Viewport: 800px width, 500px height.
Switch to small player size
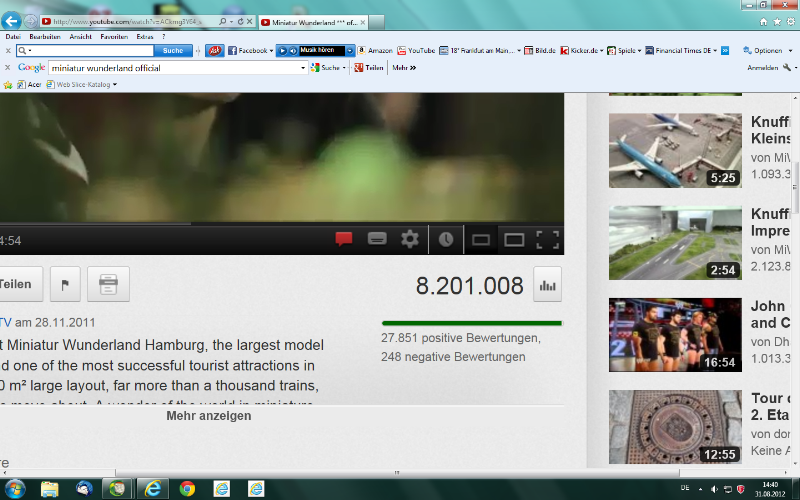point(481,239)
